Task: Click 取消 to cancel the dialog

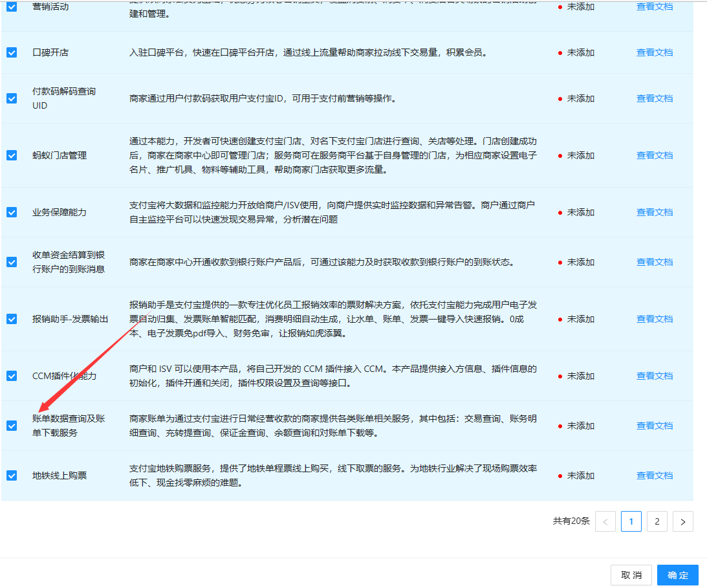Action: [631, 575]
